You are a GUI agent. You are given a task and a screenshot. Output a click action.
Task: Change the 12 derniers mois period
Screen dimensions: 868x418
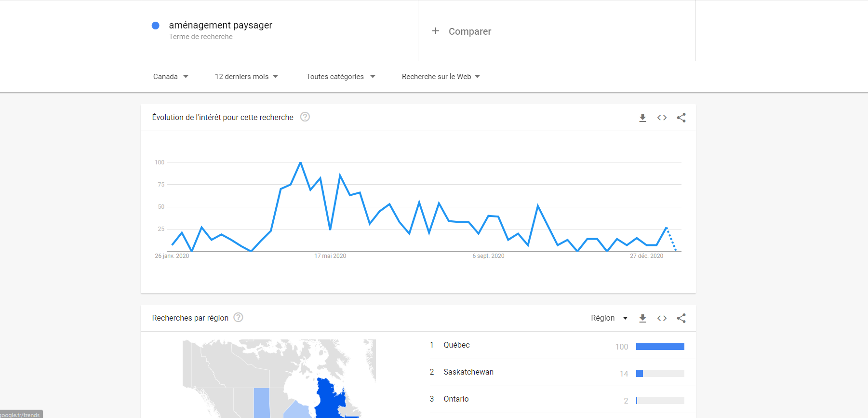[x=246, y=77]
